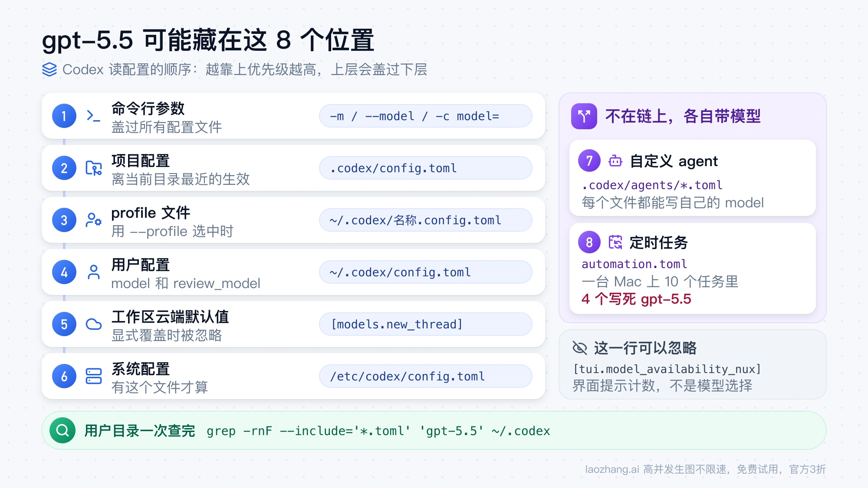Click the stacked layers icon before Codex 读配置的顺序
The image size is (868, 488).
point(49,69)
